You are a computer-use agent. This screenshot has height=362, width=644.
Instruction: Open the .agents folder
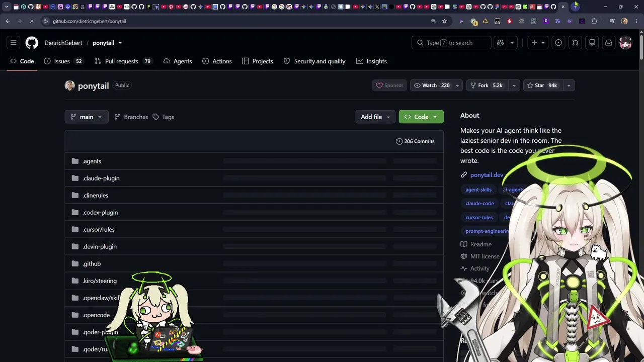pyautogui.click(x=92, y=161)
